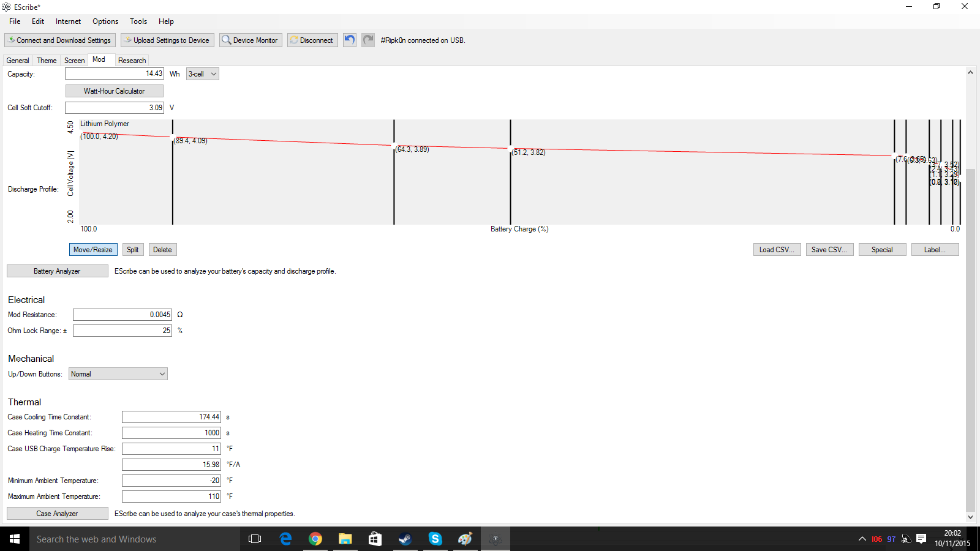Open the Tools menu
The width and height of the screenshot is (980, 551).
point(138,21)
